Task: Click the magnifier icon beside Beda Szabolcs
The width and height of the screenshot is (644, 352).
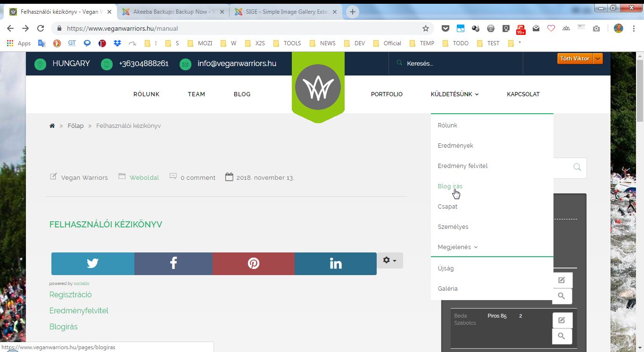Action: pyautogui.click(x=561, y=336)
